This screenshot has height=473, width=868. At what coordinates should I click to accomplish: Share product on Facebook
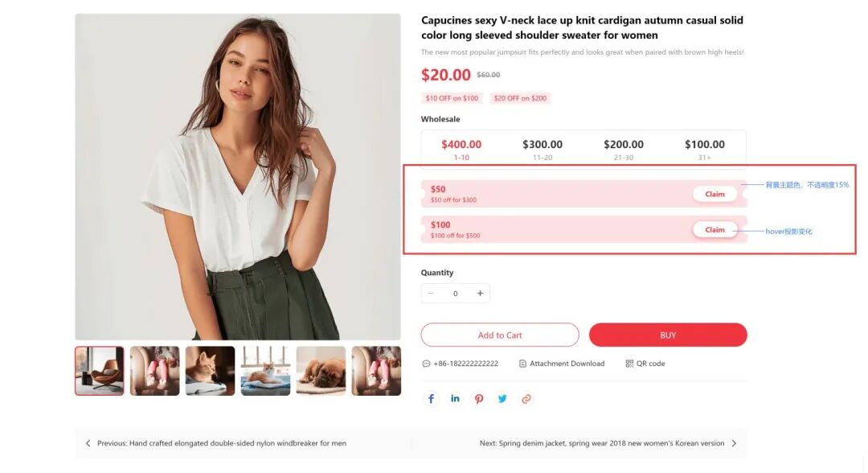[432, 399]
